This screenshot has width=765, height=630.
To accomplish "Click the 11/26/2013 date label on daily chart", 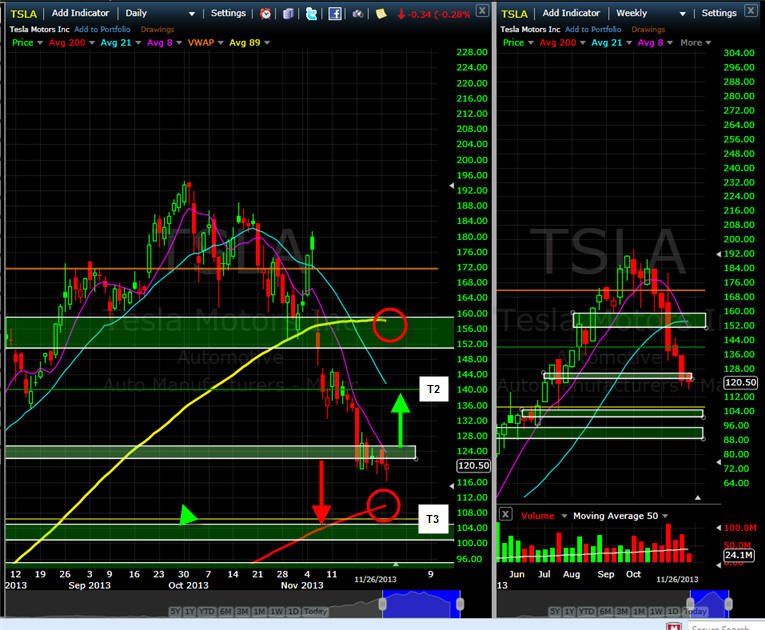I will (375, 579).
